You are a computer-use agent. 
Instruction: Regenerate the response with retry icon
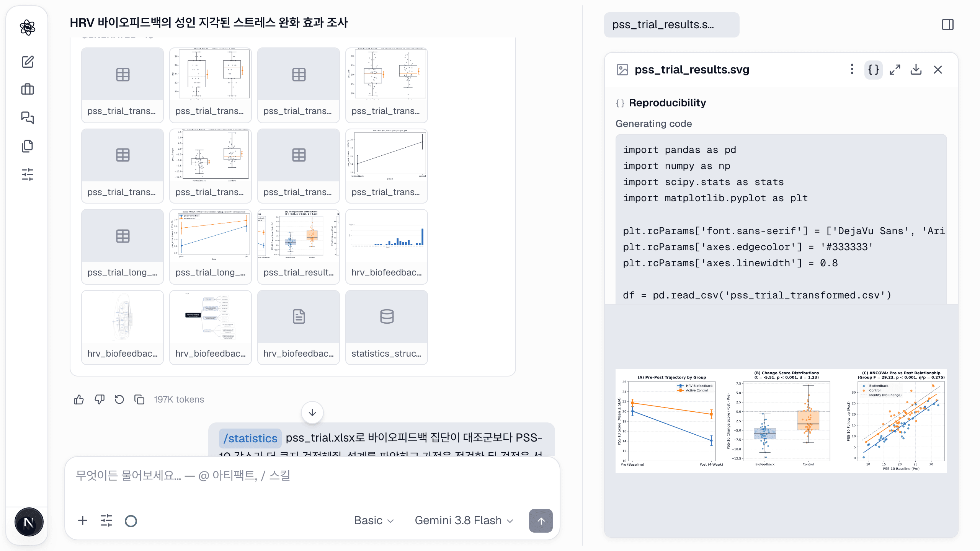119,399
